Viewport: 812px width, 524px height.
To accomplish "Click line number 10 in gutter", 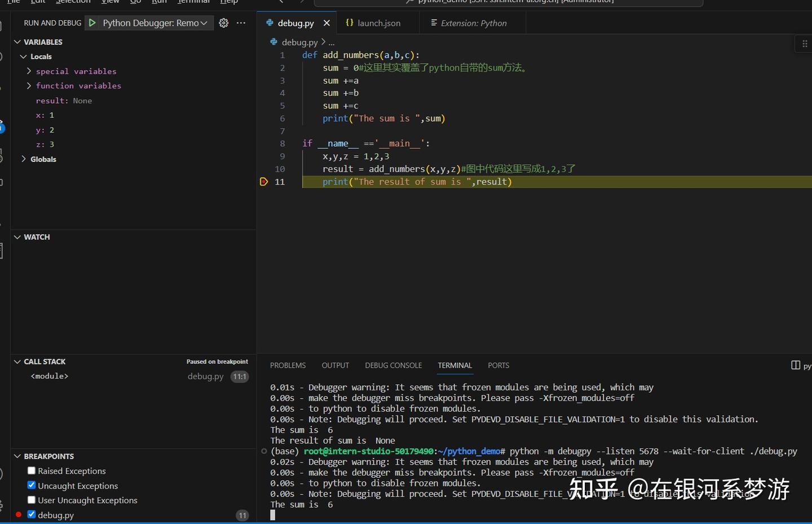I will pyautogui.click(x=280, y=169).
